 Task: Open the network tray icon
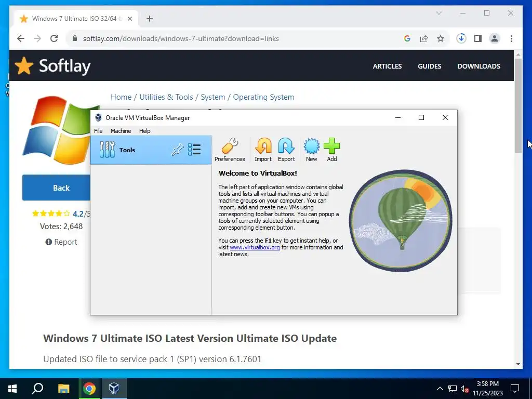point(453,389)
